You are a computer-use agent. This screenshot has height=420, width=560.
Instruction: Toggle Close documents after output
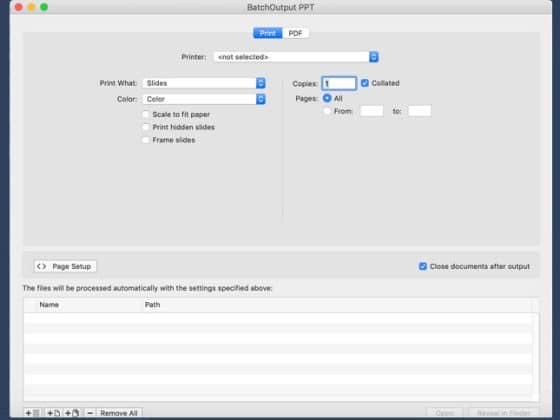click(423, 266)
